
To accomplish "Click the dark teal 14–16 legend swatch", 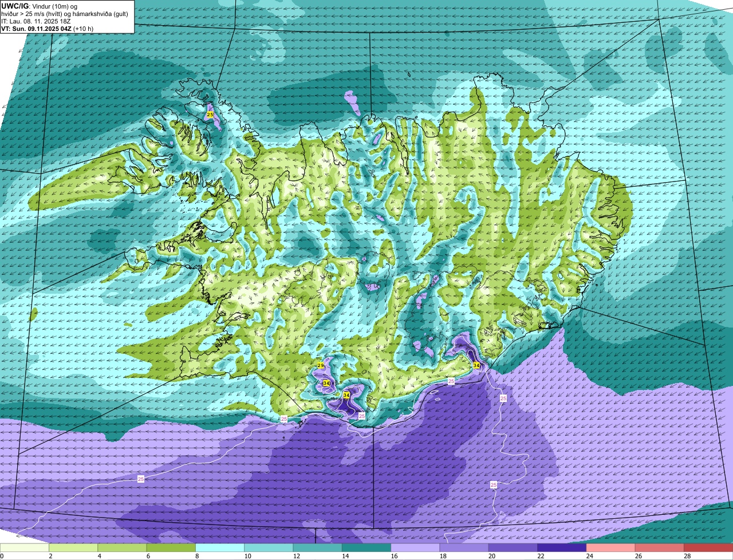I will pos(366,548).
